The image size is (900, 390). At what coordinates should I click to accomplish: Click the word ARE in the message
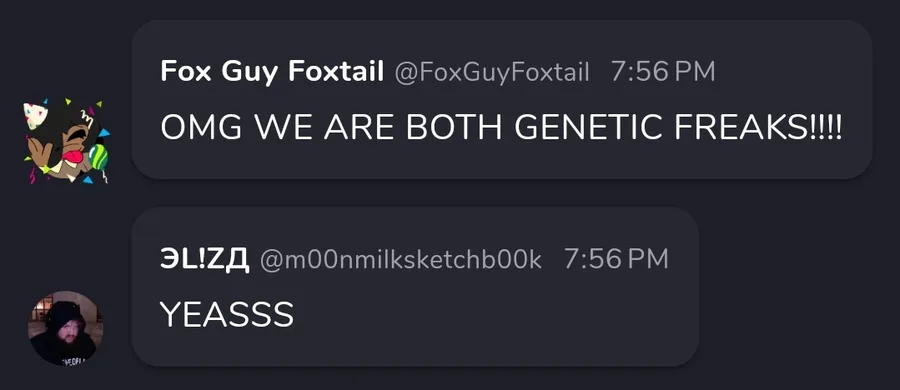[360, 128]
